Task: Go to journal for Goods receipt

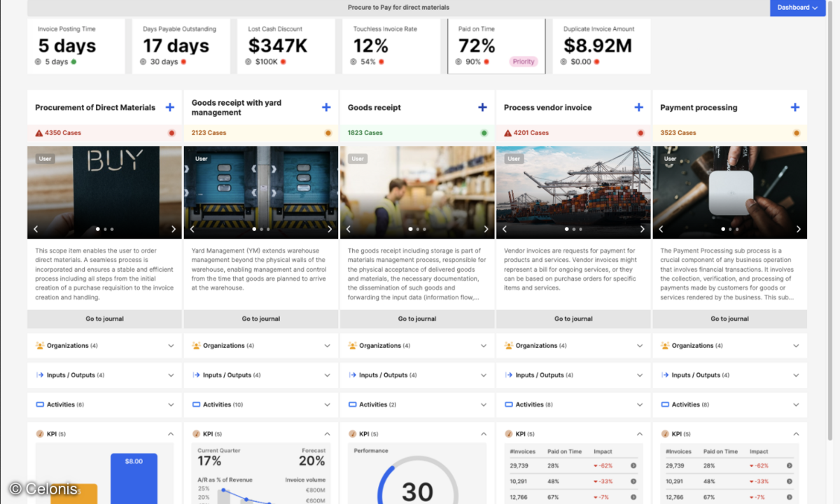Action: tap(416, 319)
